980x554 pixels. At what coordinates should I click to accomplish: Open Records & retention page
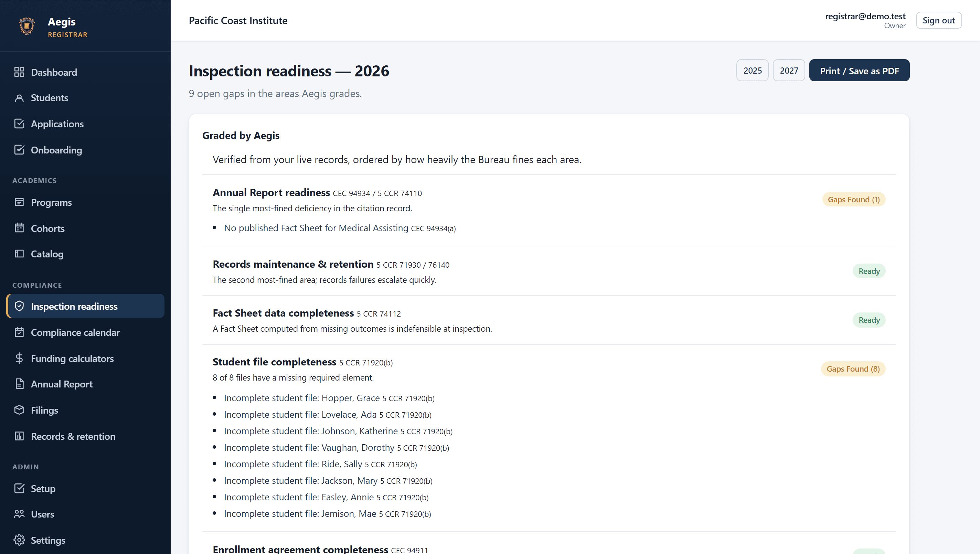(85, 436)
